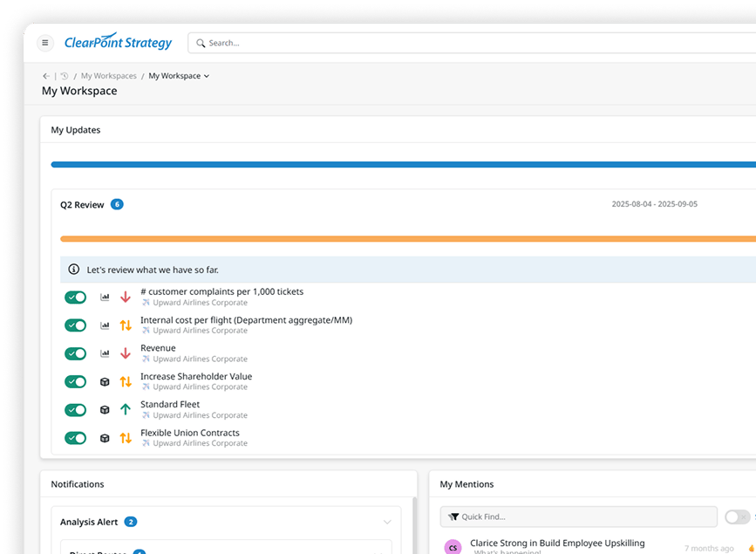Click the Notifications panel scrollbar
The width and height of the screenshot is (756, 554).
coord(415,525)
